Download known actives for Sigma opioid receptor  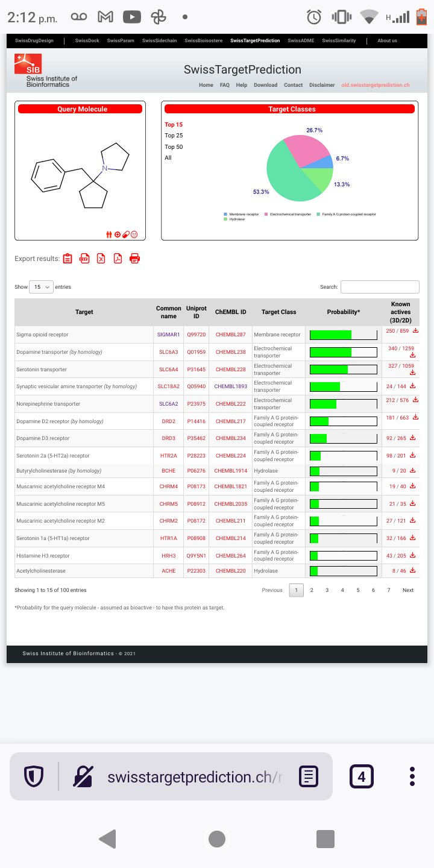click(415, 331)
